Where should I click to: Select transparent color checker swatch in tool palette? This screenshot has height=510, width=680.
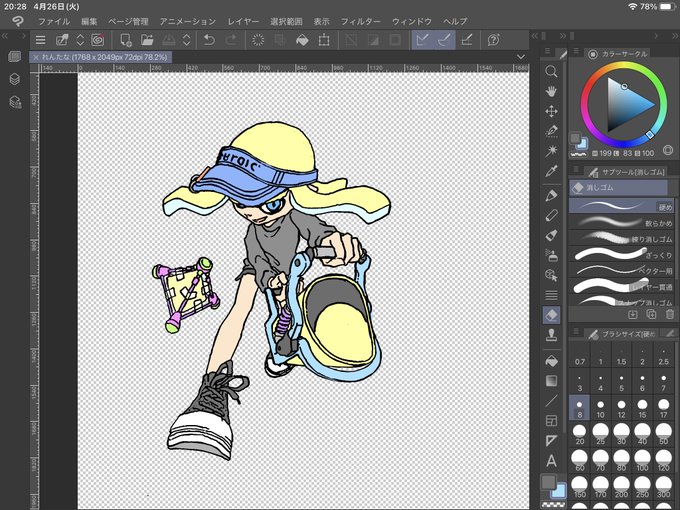tap(551, 505)
